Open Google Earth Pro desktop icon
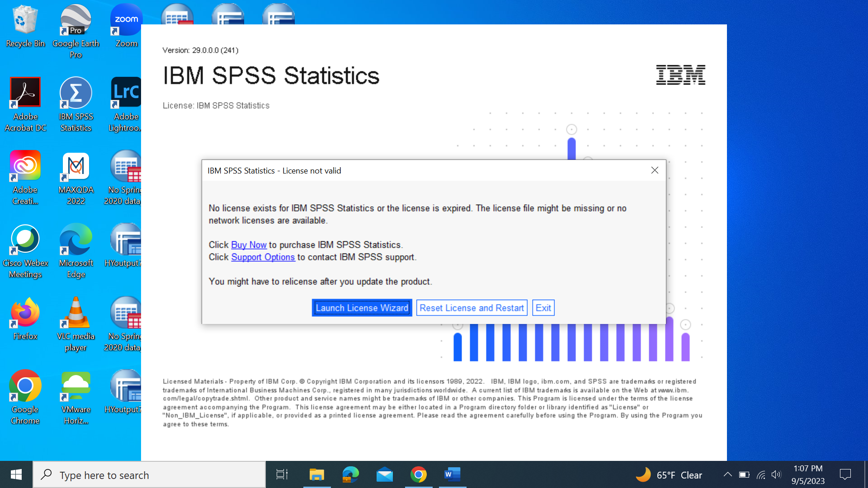Screen dimensions: 868x488 75,32
